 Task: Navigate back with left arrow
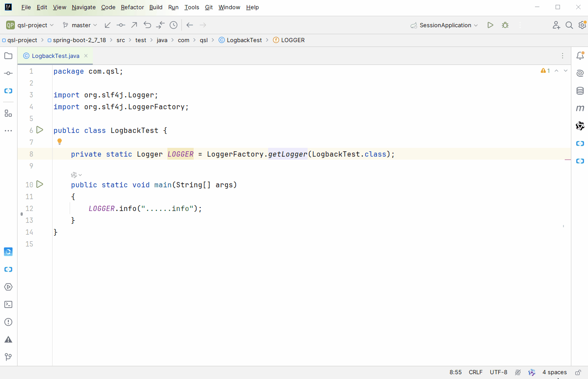click(x=190, y=25)
